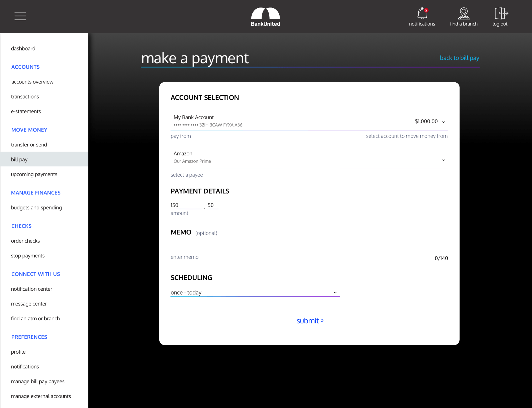This screenshot has height=408, width=532.
Task: Click the find a branch location icon
Action: [x=464, y=13]
